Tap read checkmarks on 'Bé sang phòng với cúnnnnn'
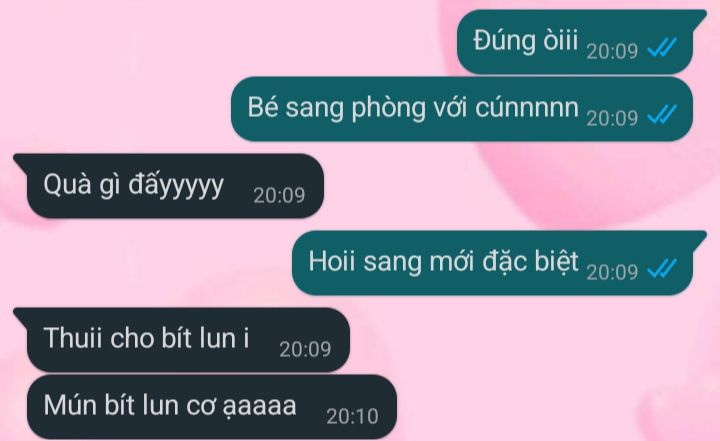720x441 pixels. point(662,114)
